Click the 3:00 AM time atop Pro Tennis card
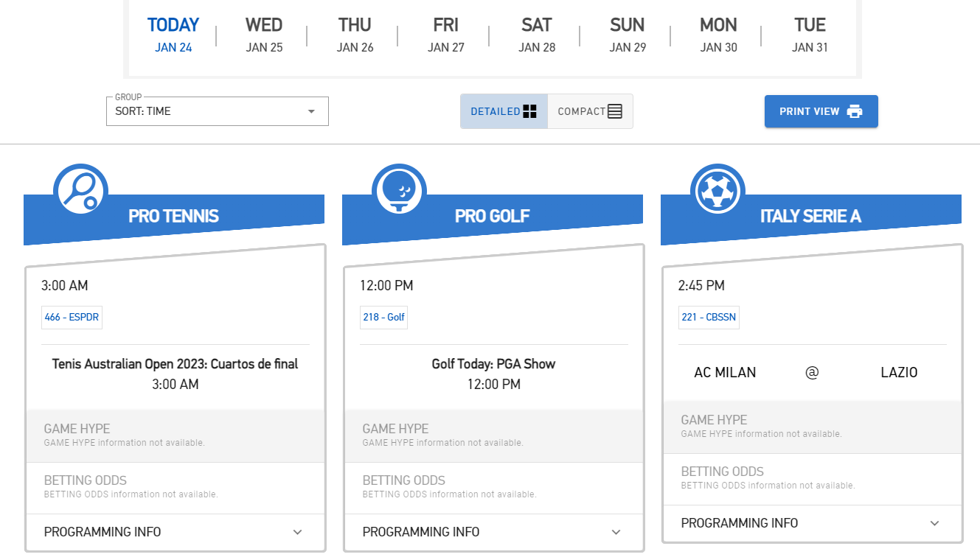Screen dimensions: 980x560 64,286
